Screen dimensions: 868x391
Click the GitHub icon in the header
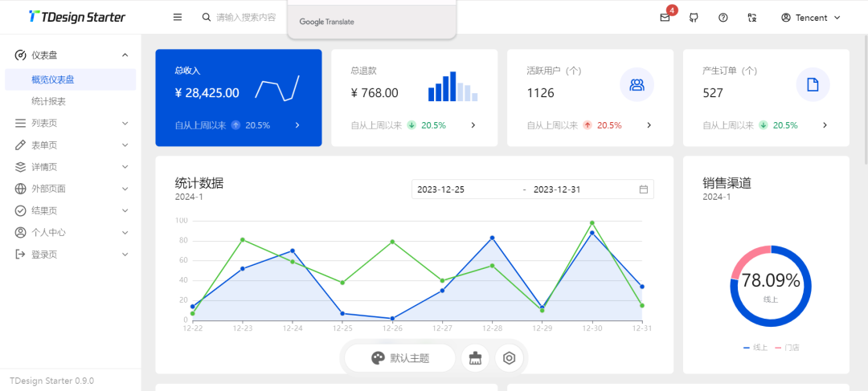click(694, 18)
